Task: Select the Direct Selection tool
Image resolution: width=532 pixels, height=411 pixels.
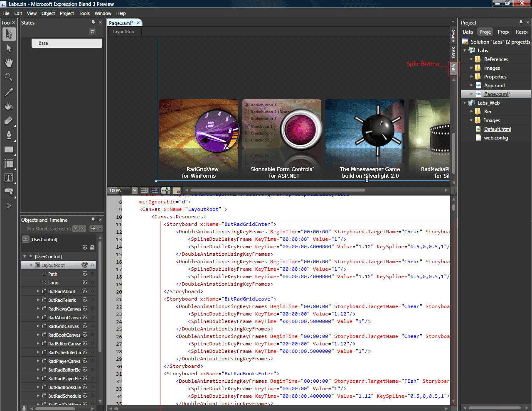Action: [9, 49]
